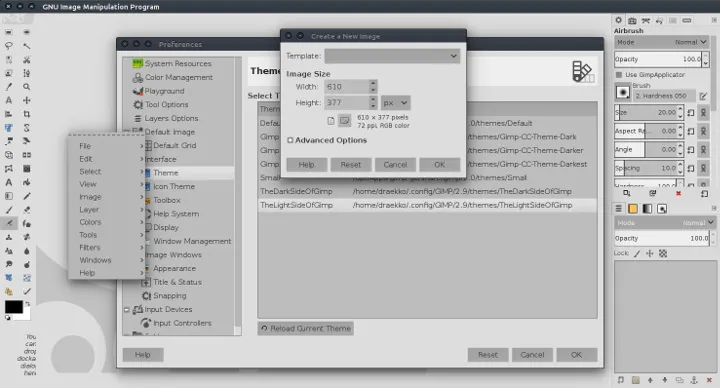The height and width of the screenshot is (388, 720).
Task: Click the black foreground color swatch
Action: tap(13, 307)
